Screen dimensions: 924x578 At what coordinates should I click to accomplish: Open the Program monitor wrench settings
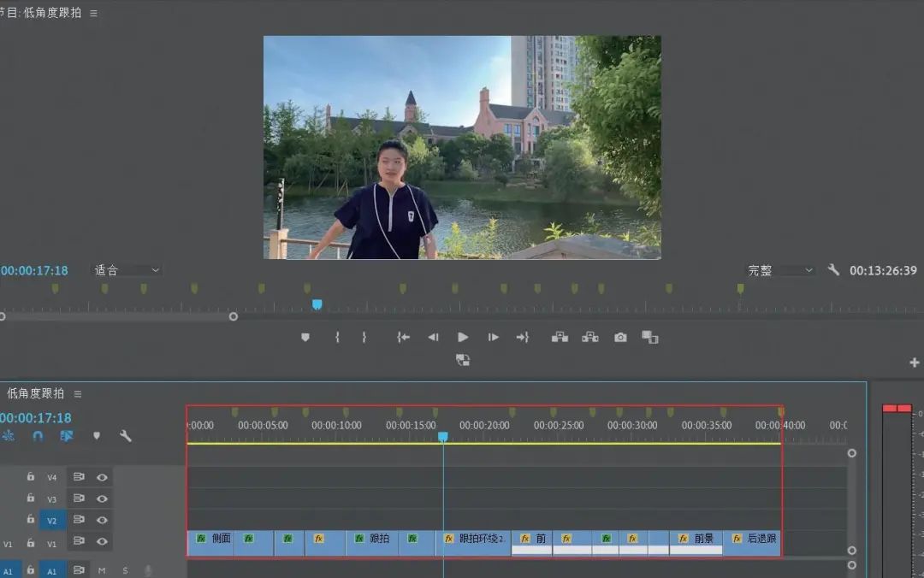pos(833,270)
